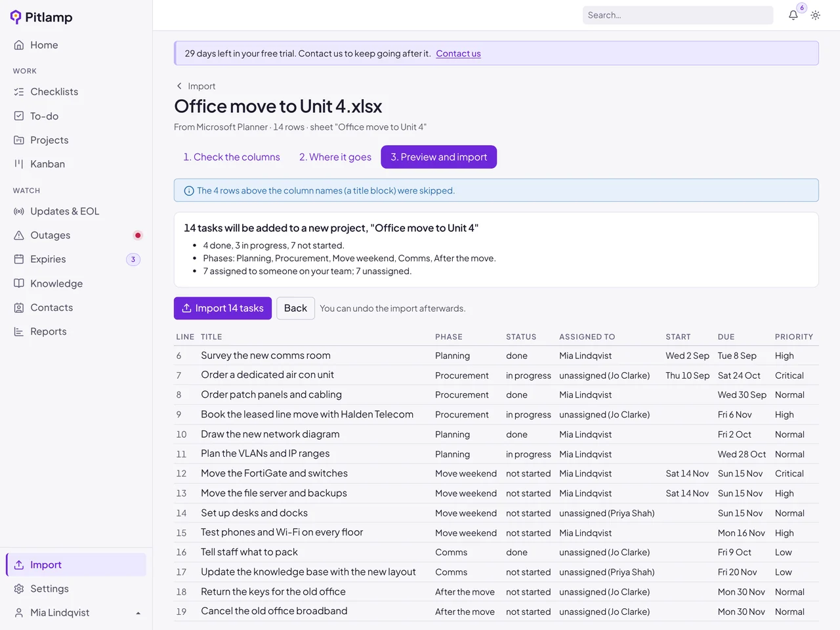Click the Back button
The width and height of the screenshot is (840, 630).
(295, 308)
